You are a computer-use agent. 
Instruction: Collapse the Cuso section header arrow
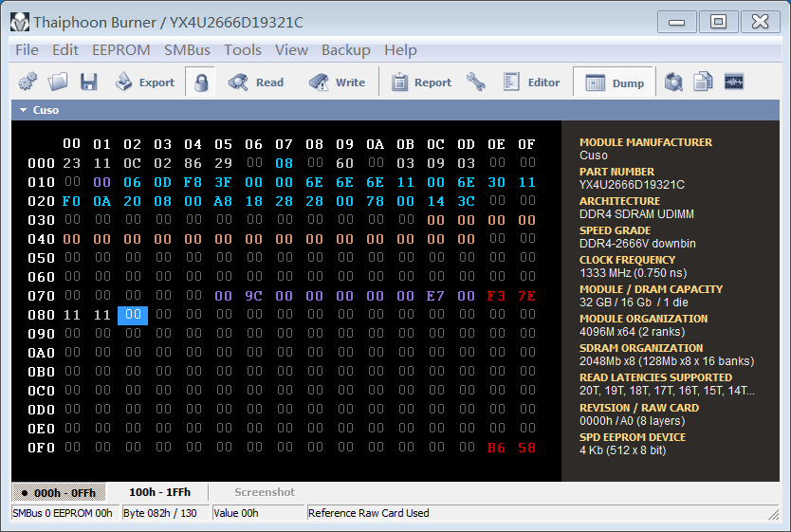click(23, 110)
